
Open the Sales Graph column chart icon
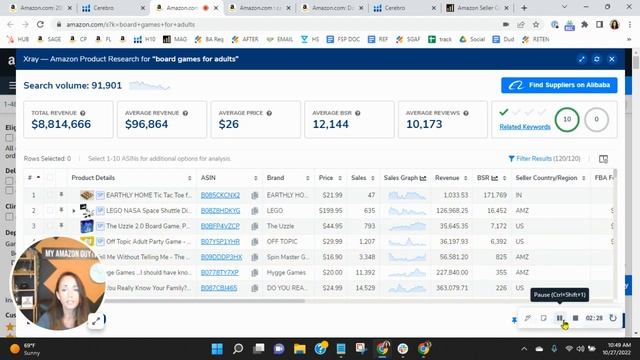[423, 178]
